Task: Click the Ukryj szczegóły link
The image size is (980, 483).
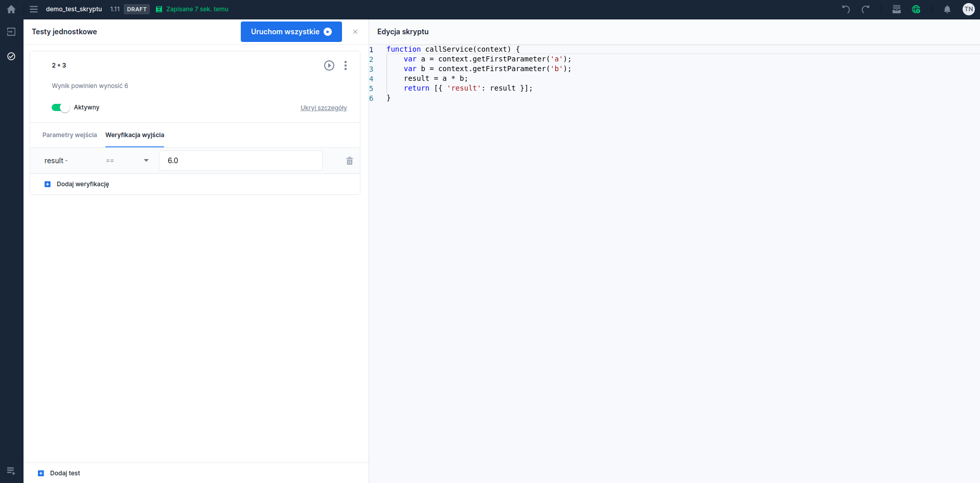Action: click(x=324, y=108)
